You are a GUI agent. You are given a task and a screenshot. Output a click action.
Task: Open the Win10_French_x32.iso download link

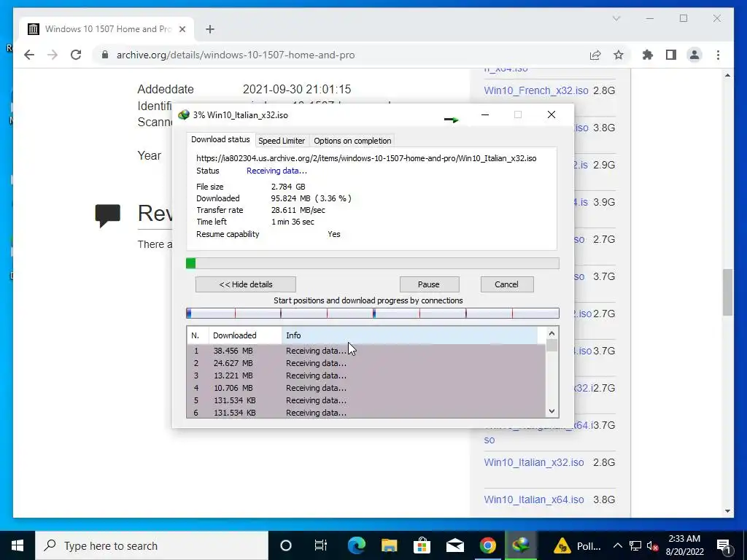[x=536, y=90]
